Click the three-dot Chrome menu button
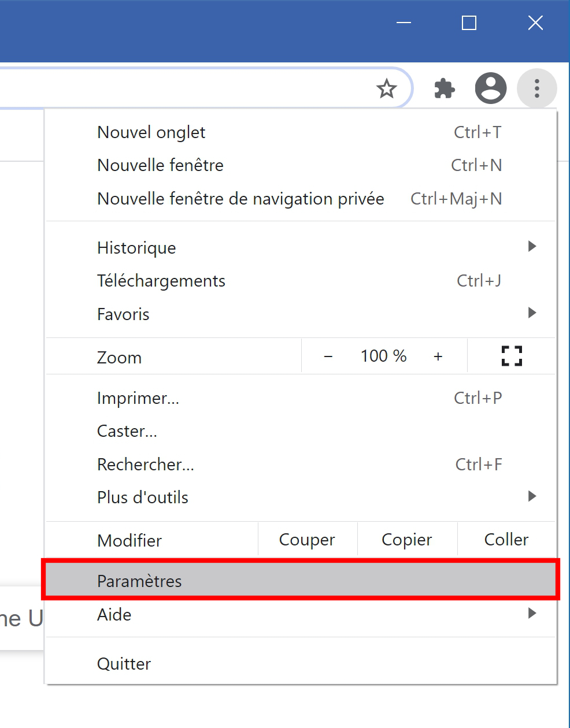Viewport: 570px width, 728px height. [x=537, y=88]
